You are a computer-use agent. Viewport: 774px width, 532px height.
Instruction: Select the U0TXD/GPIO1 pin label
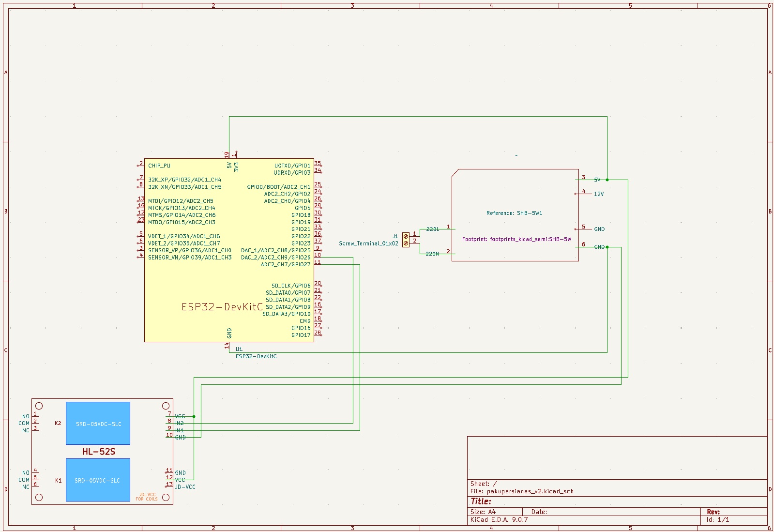point(292,166)
